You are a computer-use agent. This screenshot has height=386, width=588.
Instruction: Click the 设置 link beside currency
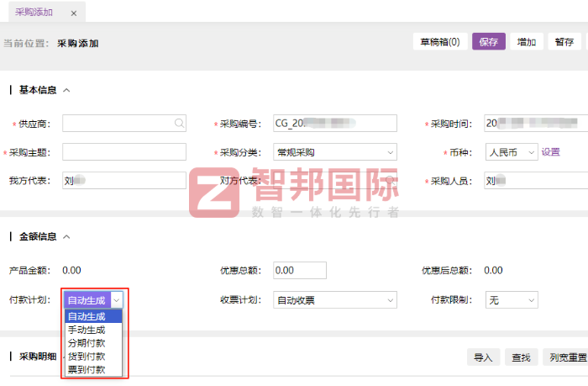click(x=550, y=152)
